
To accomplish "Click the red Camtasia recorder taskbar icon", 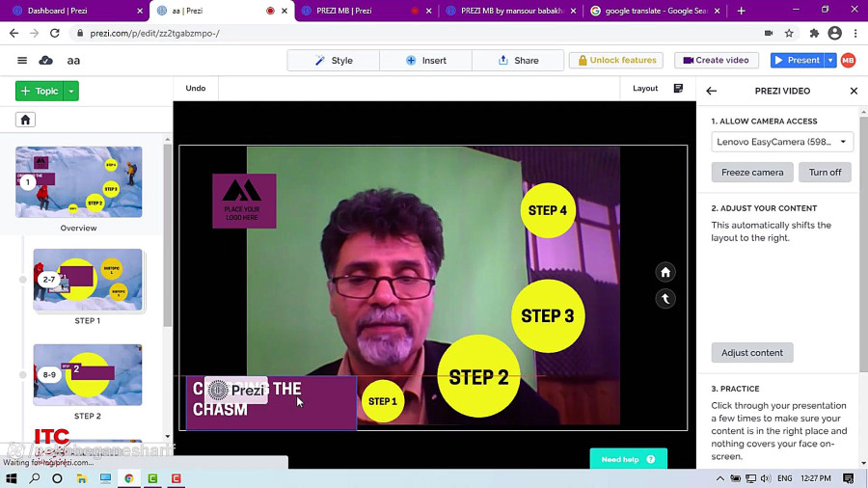I will click(x=176, y=478).
